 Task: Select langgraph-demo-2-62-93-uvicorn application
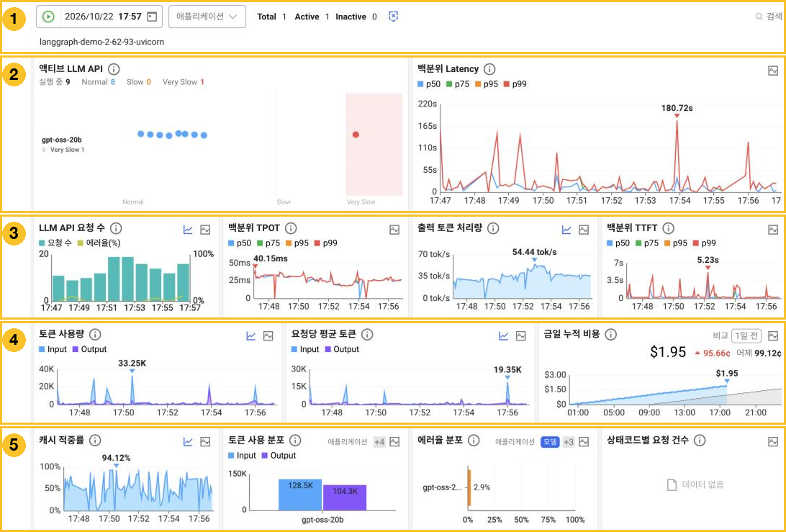[101, 42]
